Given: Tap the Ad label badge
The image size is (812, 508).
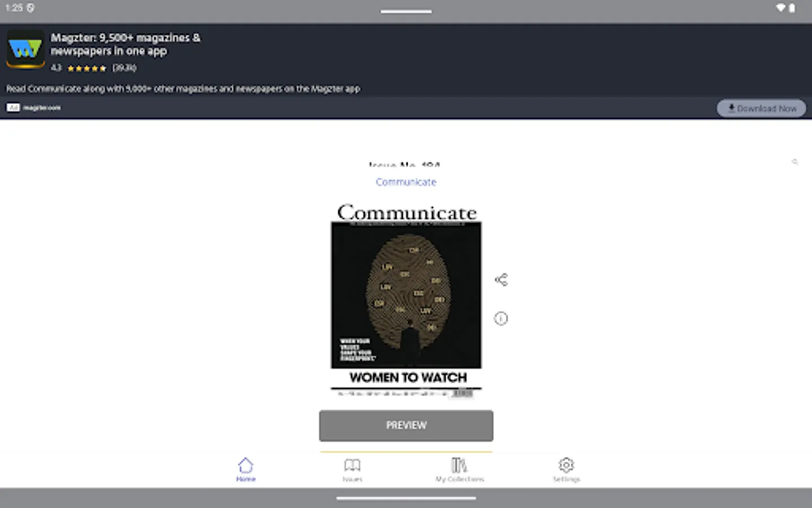Looking at the screenshot, I should tap(13, 107).
